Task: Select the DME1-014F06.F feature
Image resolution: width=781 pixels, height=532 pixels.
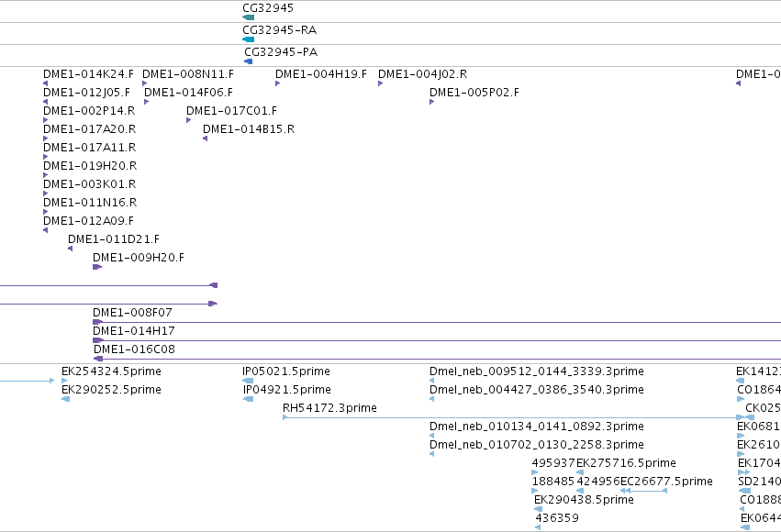Action: coord(188,93)
